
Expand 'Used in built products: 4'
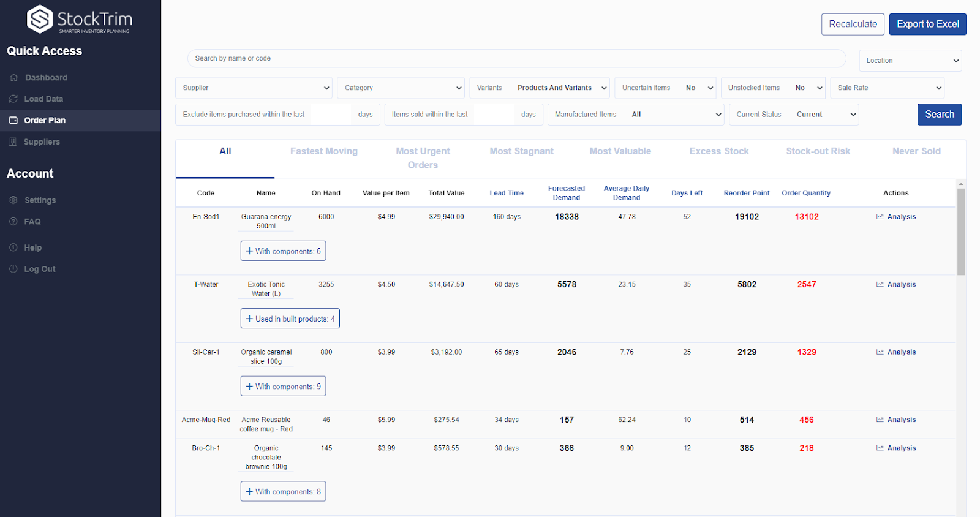(x=290, y=319)
